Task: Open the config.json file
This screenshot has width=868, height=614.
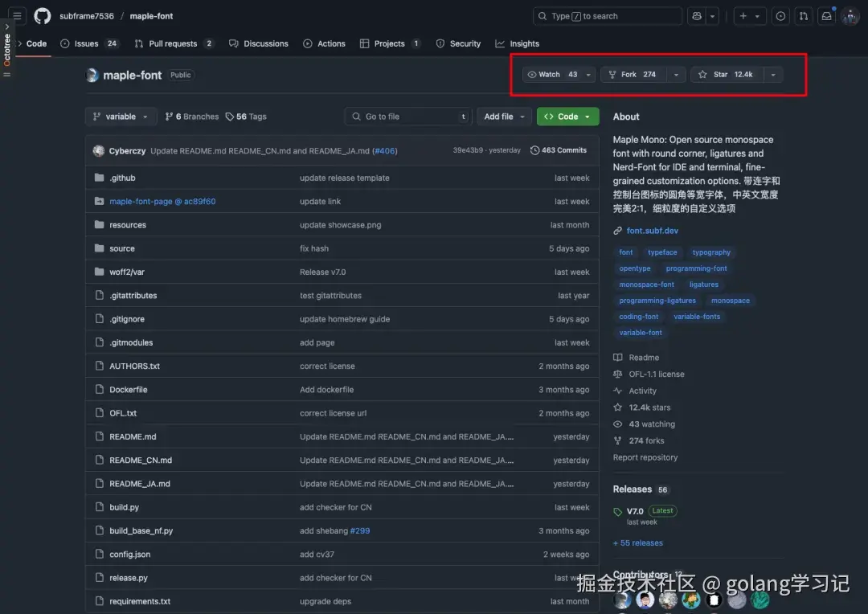Action: [129, 555]
